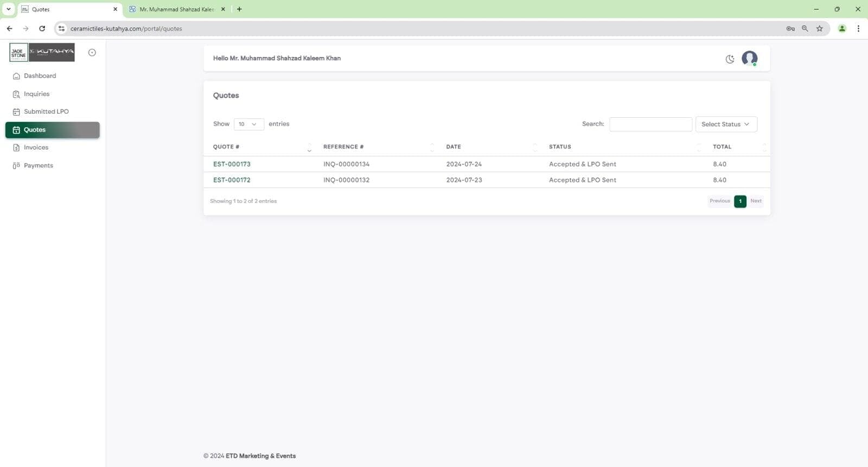868x467 pixels.
Task: Collapse the sidebar with the circle toggle icon
Action: [92, 53]
